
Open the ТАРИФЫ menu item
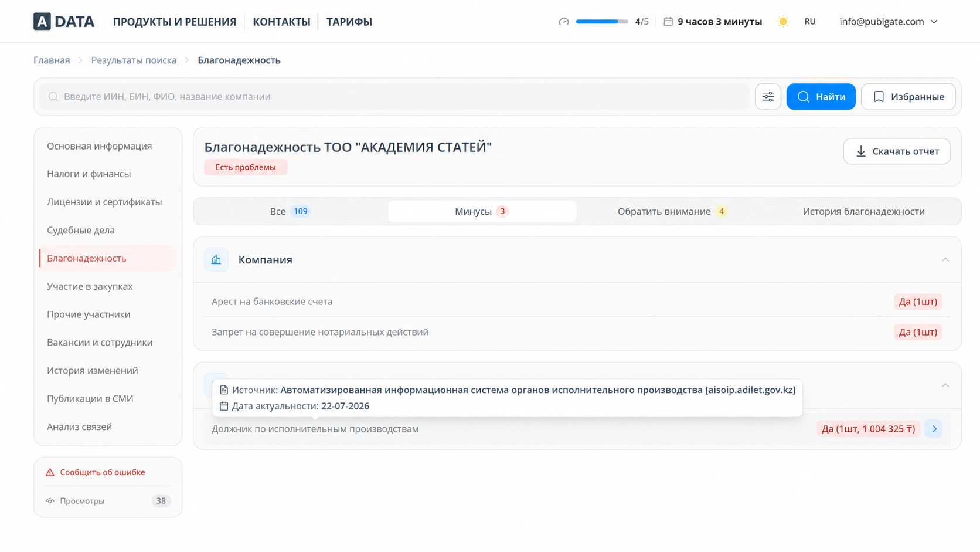click(x=349, y=22)
